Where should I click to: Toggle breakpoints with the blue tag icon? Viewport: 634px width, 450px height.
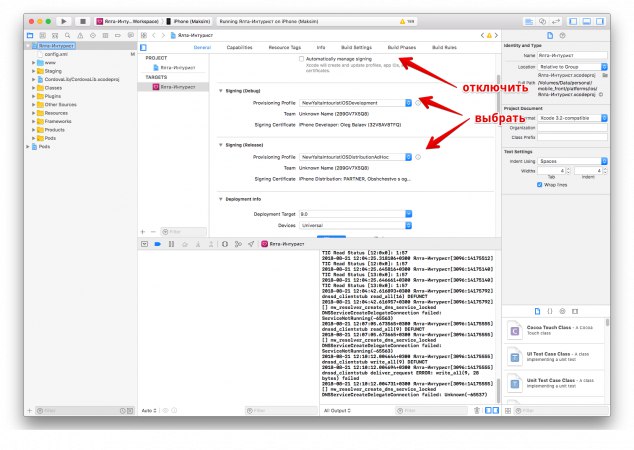click(158, 244)
